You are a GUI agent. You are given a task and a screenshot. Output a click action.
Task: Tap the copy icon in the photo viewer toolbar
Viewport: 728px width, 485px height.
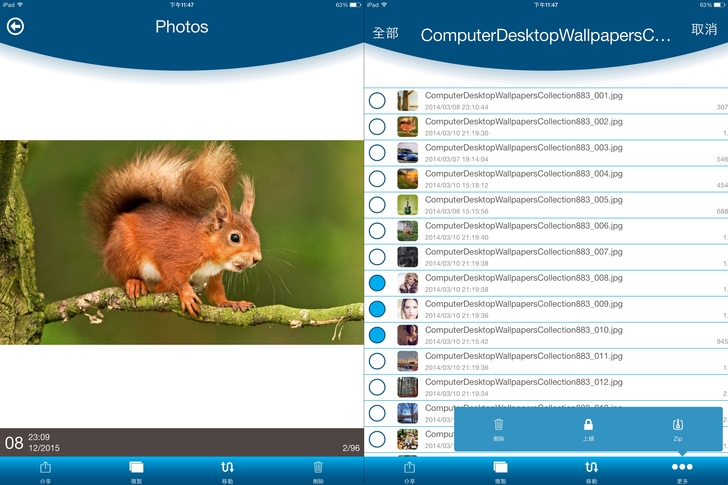(136, 468)
